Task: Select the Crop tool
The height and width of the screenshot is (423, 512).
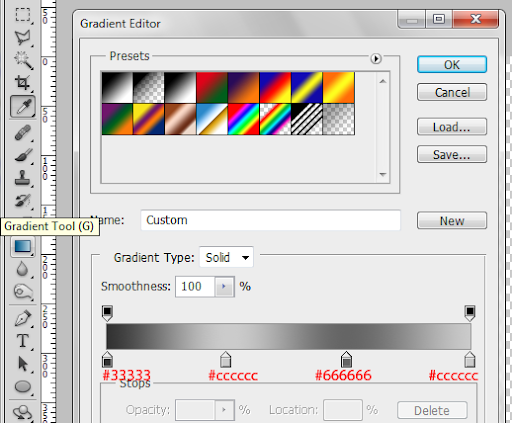Action: tap(23, 83)
